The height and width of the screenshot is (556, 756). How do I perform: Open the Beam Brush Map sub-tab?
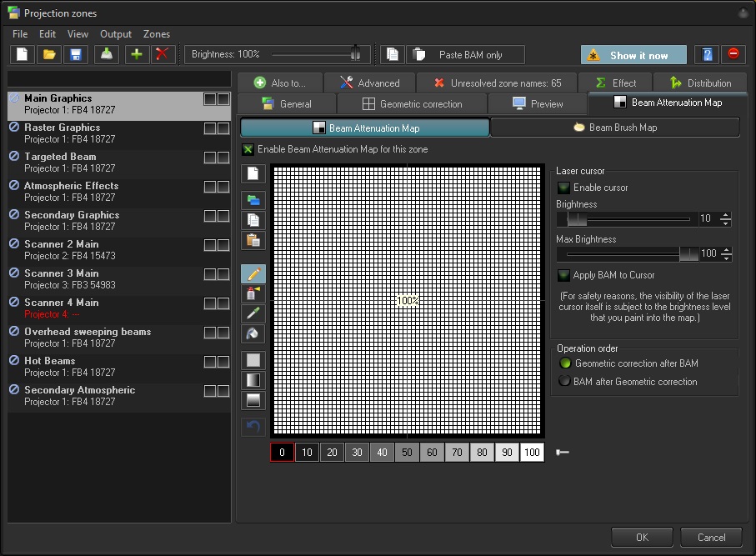614,128
